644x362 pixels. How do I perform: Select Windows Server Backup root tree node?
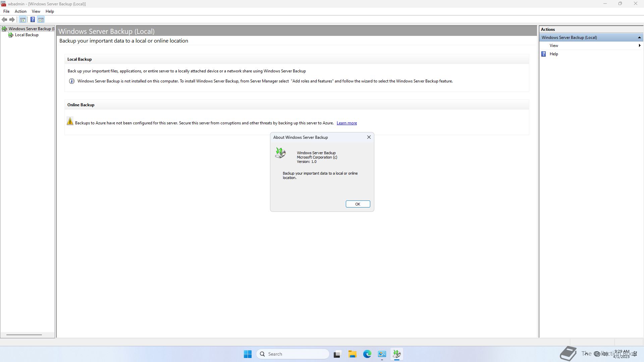[x=28, y=29]
